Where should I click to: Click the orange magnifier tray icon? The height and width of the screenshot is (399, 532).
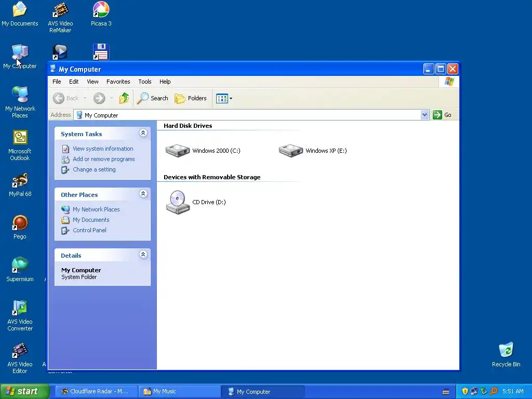point(494,392)
